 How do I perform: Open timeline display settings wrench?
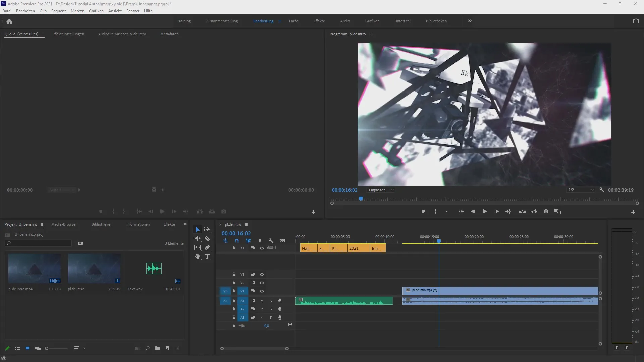(271, 241)
